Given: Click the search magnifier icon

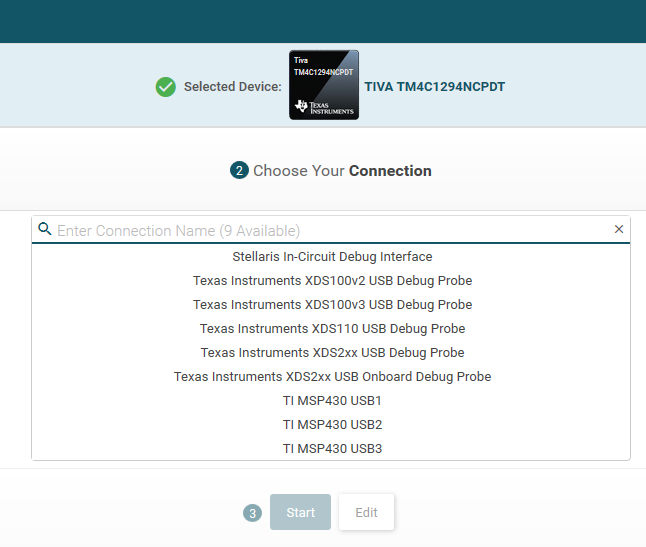Looking at the screenshot, I should (45, 229).
